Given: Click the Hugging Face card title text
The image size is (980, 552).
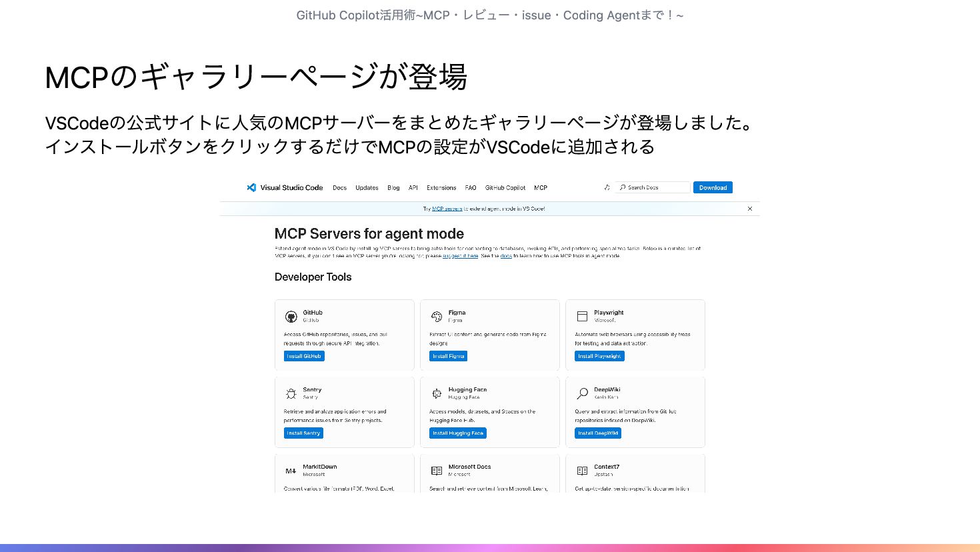Looking at the screenshot, I should (467, 389).
